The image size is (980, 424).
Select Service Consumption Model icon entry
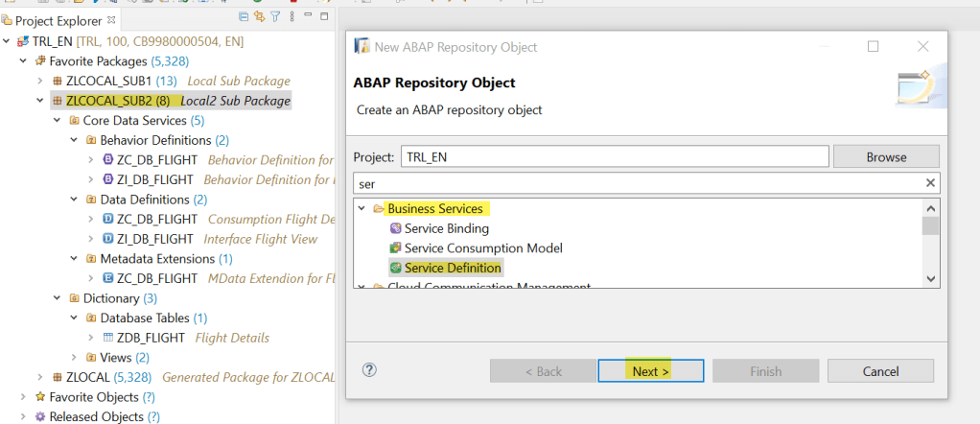tap(396, 248)
